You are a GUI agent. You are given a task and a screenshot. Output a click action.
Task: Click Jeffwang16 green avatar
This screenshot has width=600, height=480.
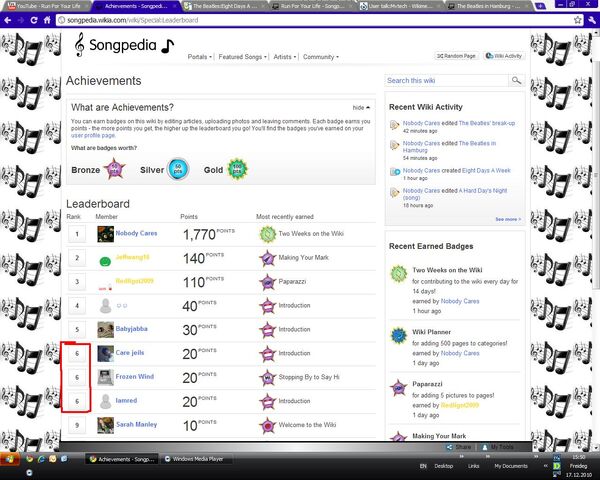105,261
